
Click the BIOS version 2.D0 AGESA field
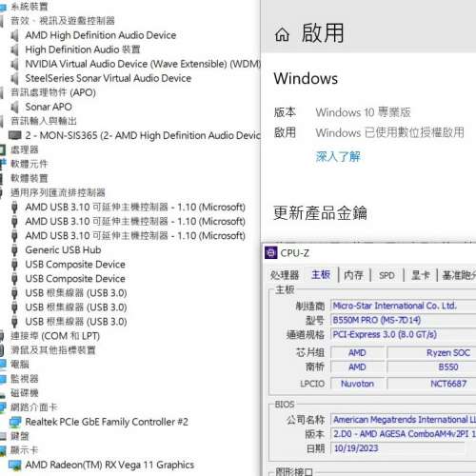point(403,434)
